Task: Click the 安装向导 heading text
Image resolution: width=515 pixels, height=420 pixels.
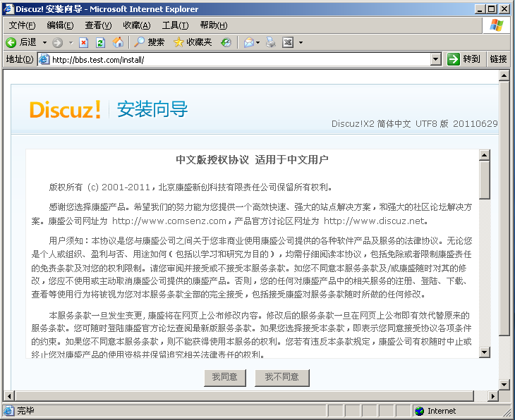Action: 152,109
